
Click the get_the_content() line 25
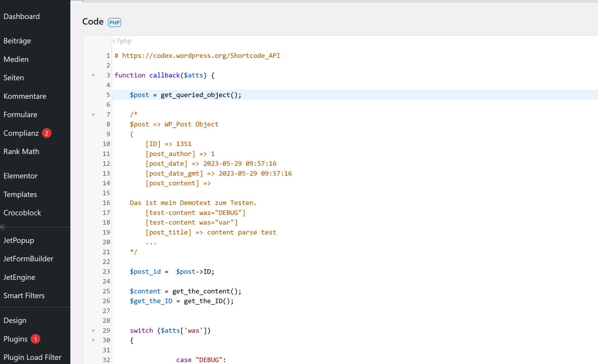click(x=186, y=291)
